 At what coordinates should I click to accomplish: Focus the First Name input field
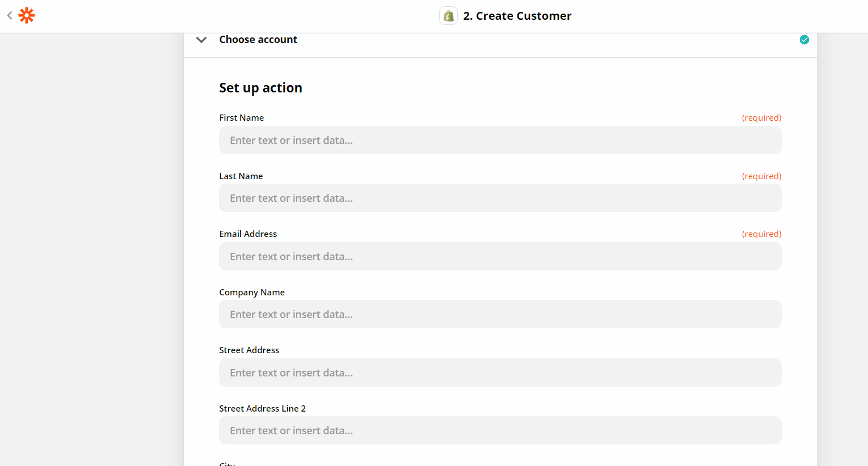(x=500, y=140)
